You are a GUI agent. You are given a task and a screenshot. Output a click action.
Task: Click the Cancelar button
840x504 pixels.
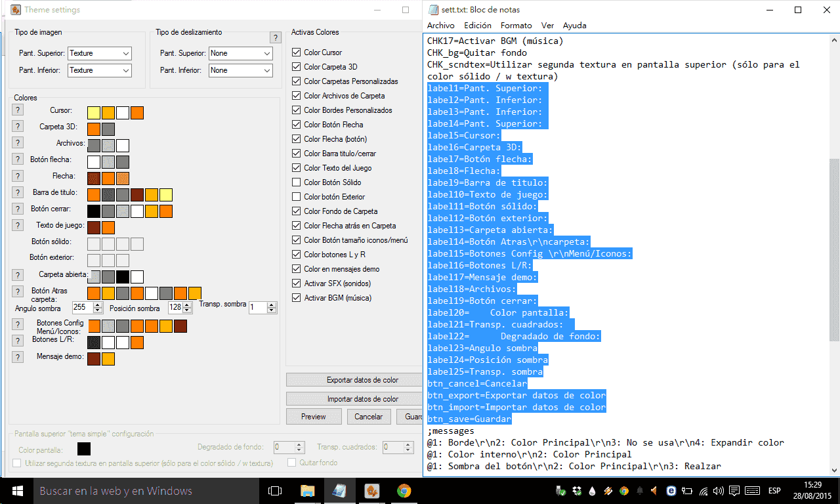point(369,417)
